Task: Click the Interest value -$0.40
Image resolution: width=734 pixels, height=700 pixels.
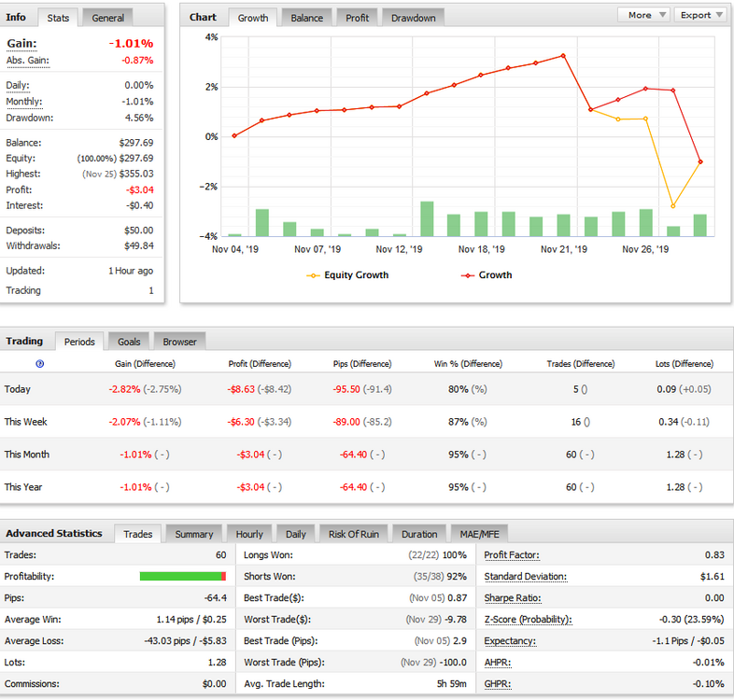Action: pyautogui.click(x=139, y=205)
